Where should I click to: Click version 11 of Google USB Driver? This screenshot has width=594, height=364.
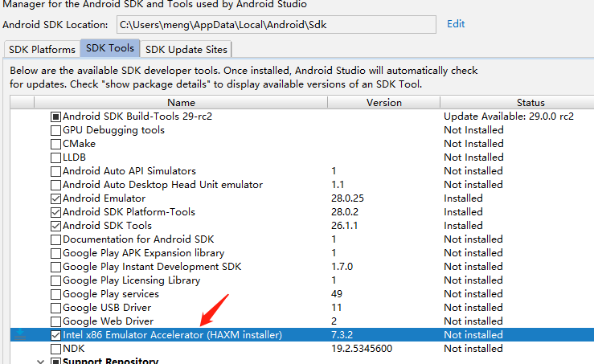[x=337, y=308]
